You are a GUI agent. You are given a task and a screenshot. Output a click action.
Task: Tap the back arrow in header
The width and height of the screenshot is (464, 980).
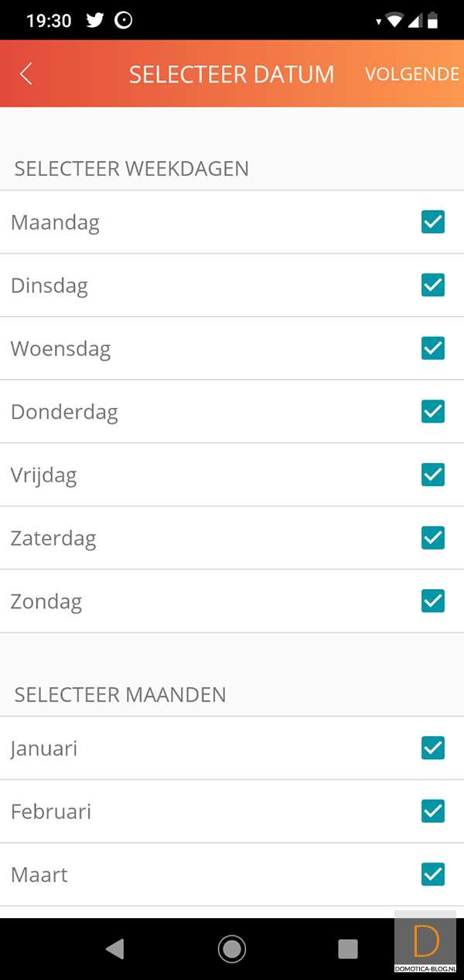tap(26, 74)
